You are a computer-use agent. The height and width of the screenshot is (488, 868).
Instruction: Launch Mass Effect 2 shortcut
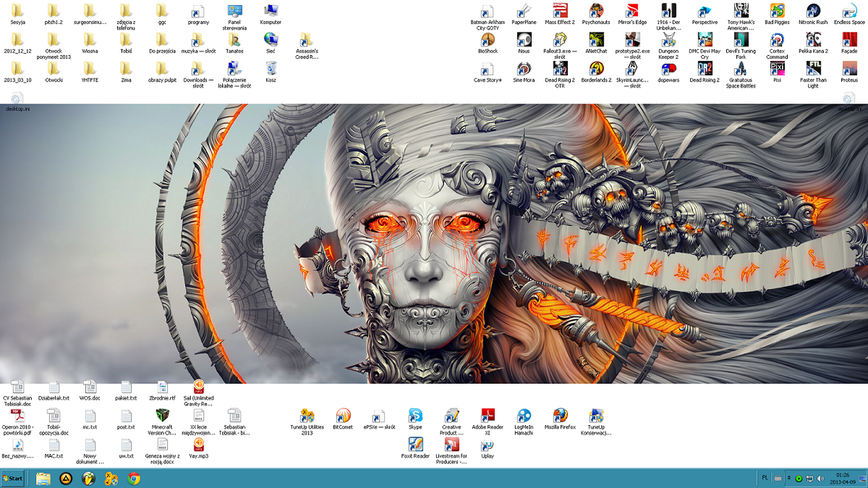[560, 11]
